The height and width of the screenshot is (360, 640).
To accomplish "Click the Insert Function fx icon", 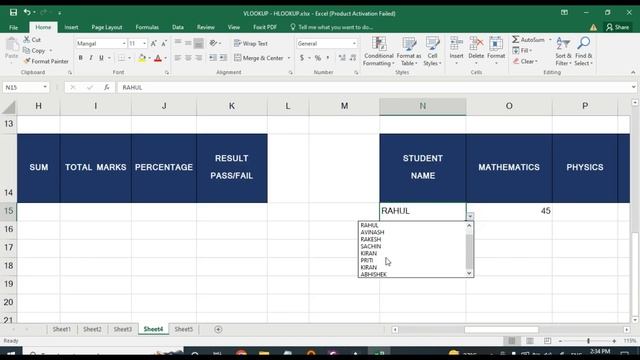I will pyautogui.click(x=107, y=87).
